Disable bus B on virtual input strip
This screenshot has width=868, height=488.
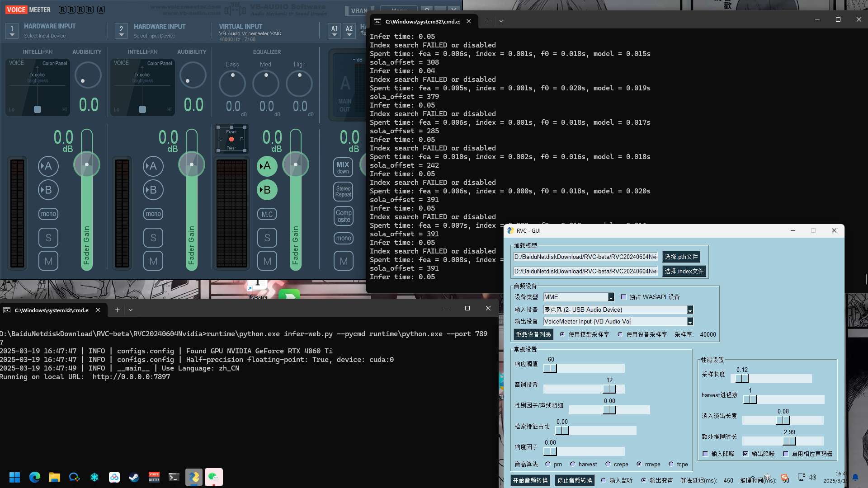coord(267,190)
